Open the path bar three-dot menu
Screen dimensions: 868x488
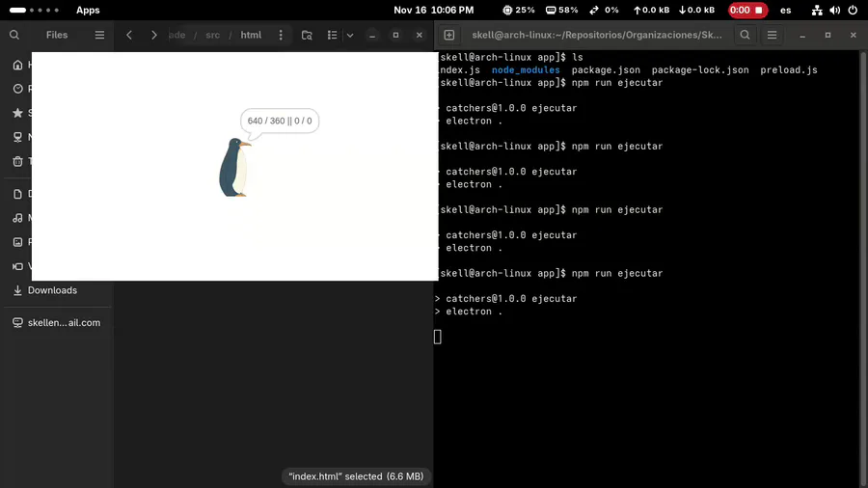pyautogui.click(x=281, y=35)
